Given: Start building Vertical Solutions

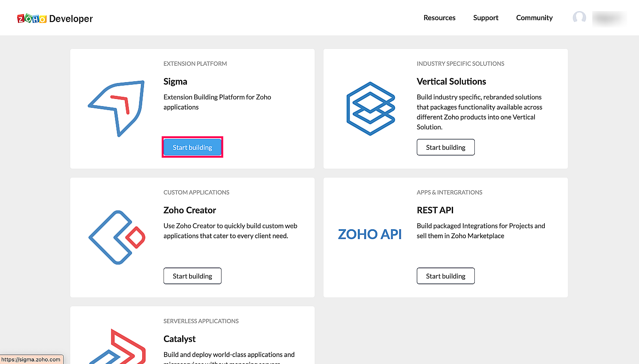Looking at the screenshot, I should (x=445, y=147).
